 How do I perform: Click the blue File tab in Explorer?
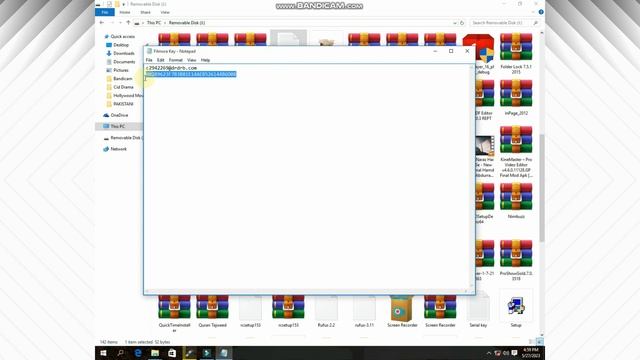click(x=105, y=12)
